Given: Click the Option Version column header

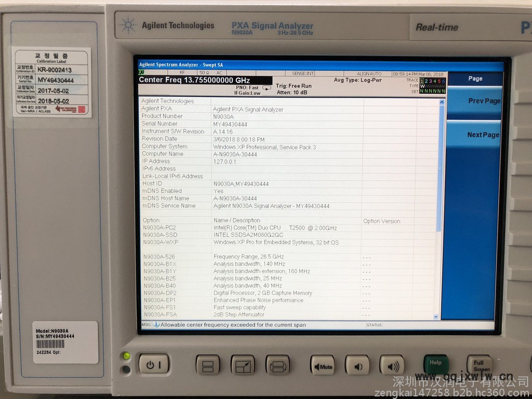Looking at the screenshot, I should tap(382, 221).
